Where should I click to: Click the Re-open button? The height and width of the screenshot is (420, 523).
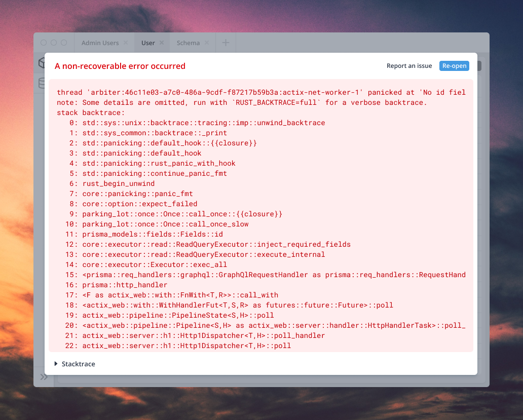tap(454, 65)
